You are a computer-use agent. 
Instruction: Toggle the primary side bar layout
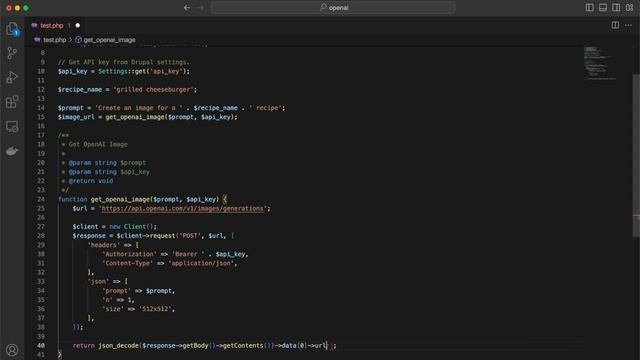point(590,7)
